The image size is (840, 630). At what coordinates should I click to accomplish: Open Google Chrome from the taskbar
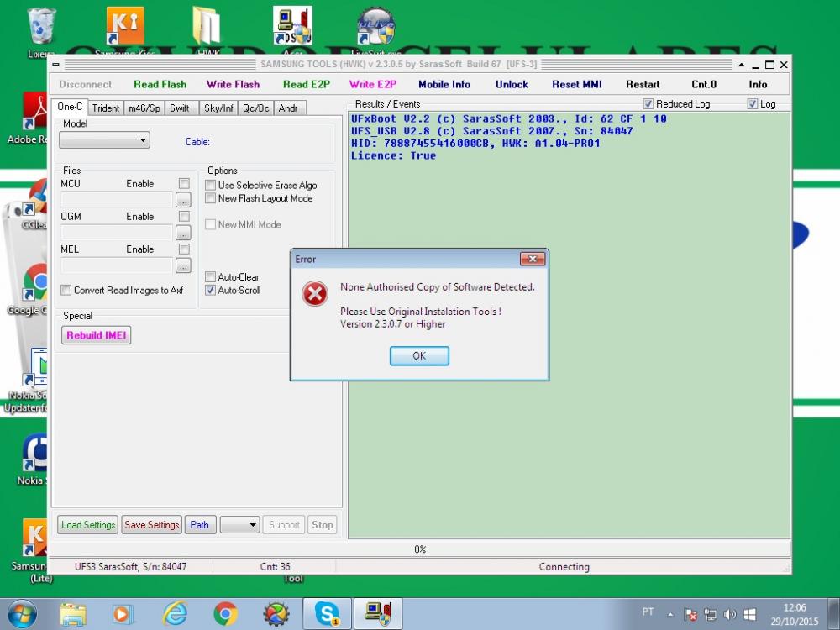(225, 615)
